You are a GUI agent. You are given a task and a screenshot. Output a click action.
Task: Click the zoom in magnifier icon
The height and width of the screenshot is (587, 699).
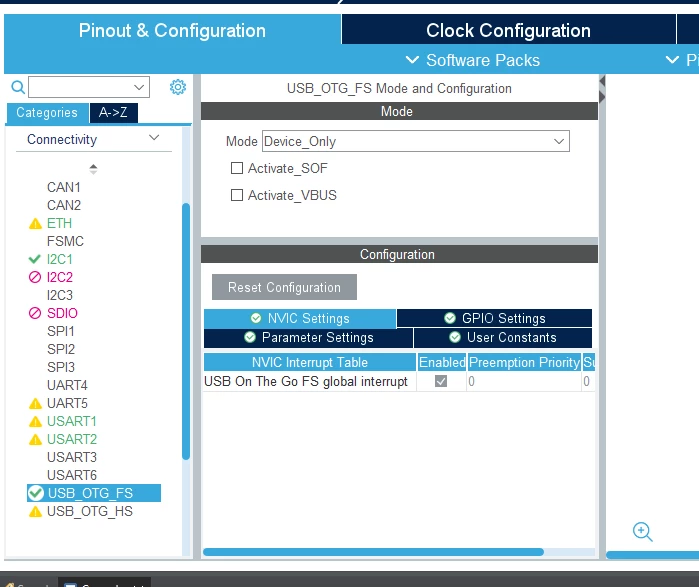pyautogui.click(x=642, y=532)
